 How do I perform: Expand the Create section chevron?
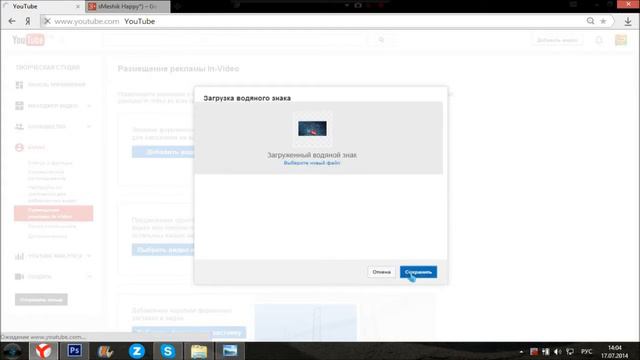click(89, 276)
